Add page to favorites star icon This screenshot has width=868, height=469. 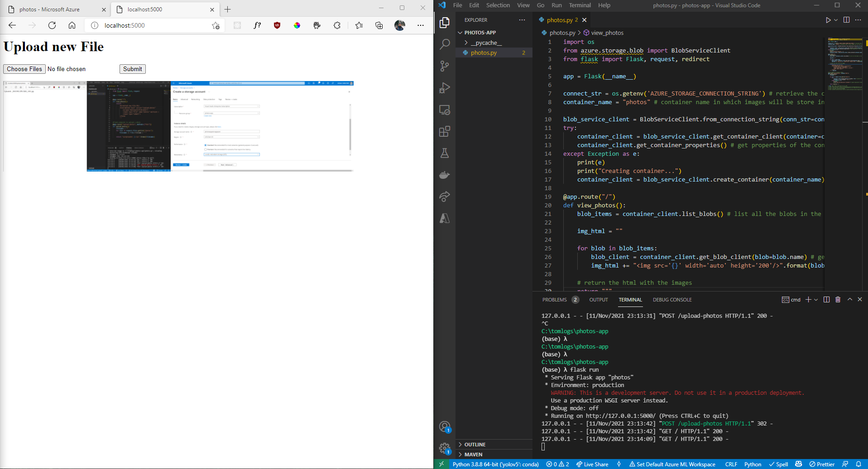click(216, 26)
